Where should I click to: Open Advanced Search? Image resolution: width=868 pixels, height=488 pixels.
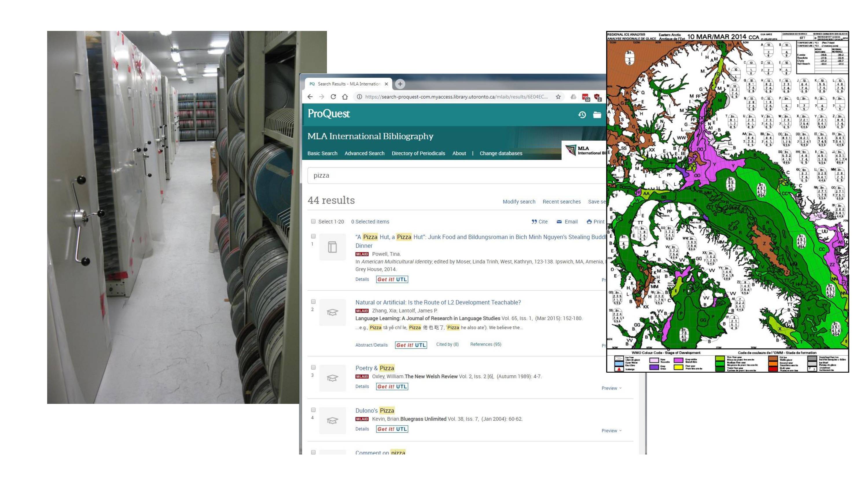click(x=364, y=153)
